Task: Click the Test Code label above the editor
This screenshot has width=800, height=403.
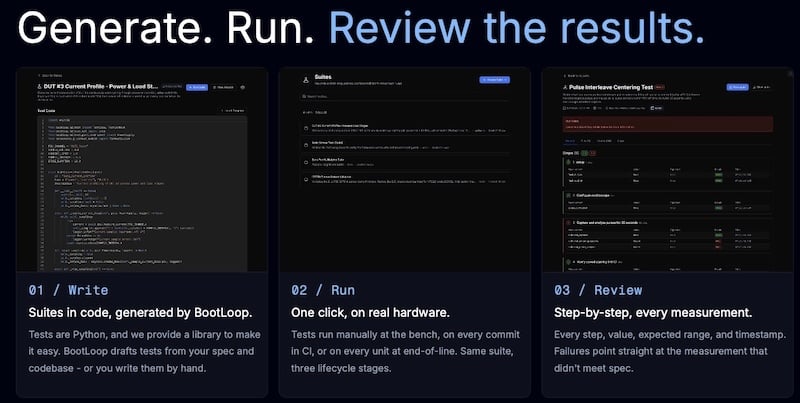Action: (46, 110)
